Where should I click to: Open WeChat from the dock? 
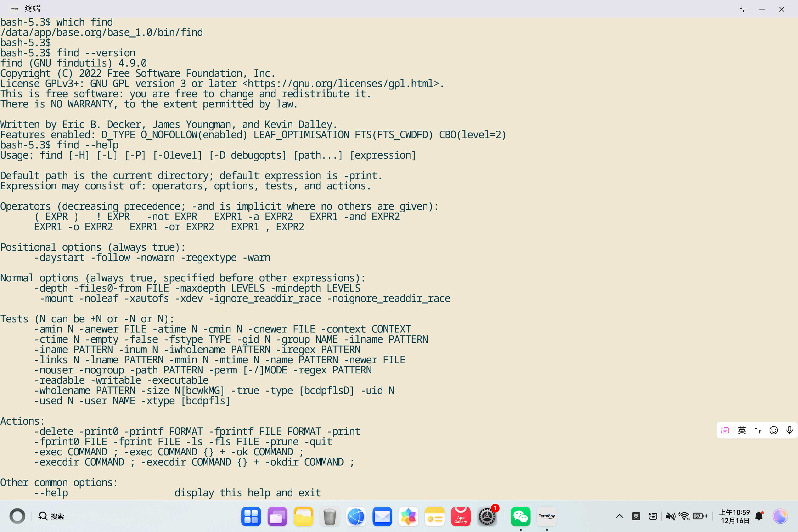520,516
